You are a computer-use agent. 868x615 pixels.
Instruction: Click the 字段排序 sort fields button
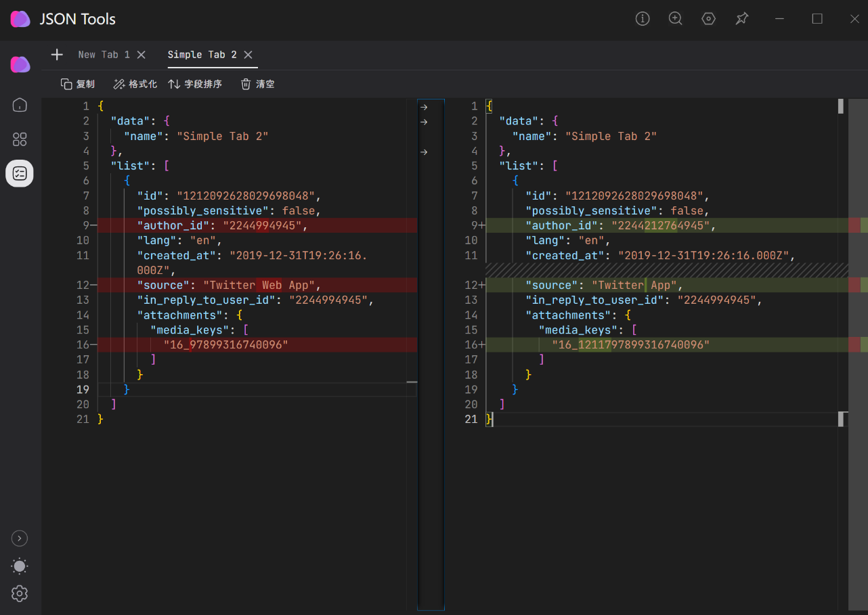coord(195,84)
